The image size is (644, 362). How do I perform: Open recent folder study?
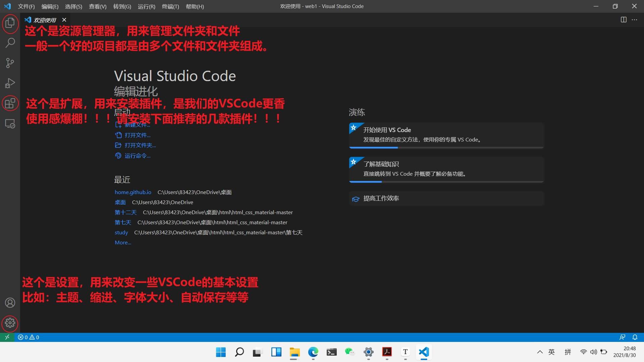tap(121, 232)
